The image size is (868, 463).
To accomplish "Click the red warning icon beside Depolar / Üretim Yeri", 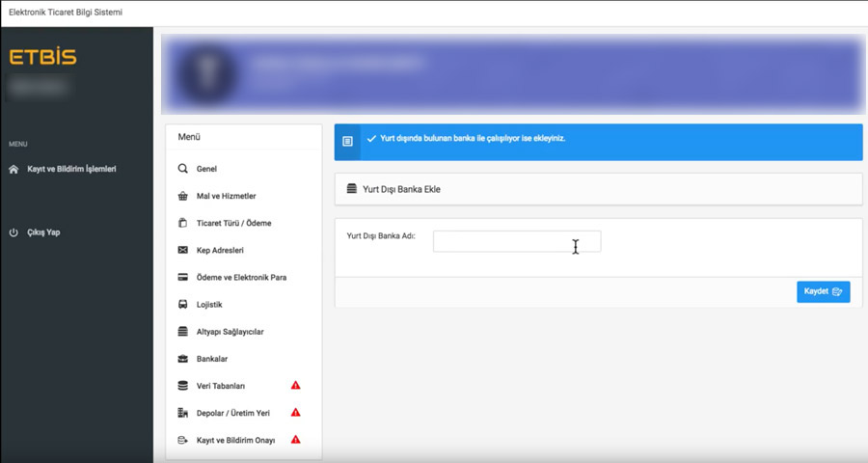I will [296, 412].
